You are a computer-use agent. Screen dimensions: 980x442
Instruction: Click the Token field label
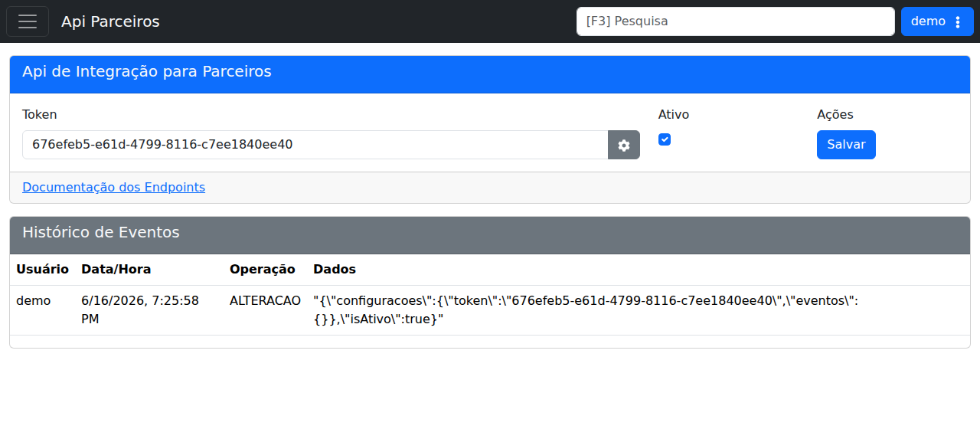(40, 114)
